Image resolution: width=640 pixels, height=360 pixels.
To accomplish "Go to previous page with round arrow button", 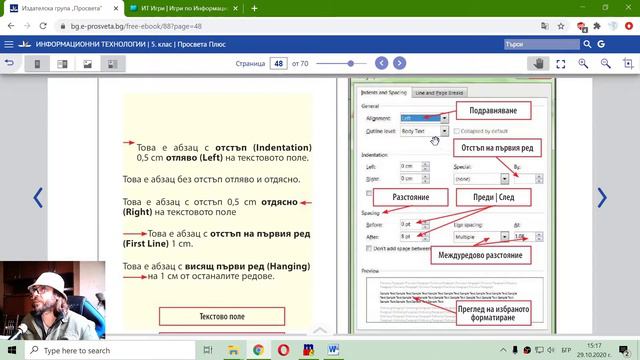I will coord(381,63).
